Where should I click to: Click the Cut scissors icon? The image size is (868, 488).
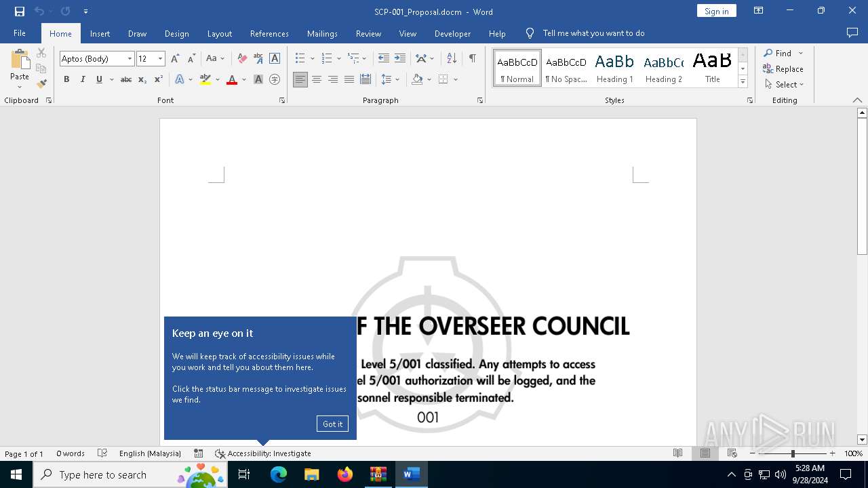tap(41, 53)
